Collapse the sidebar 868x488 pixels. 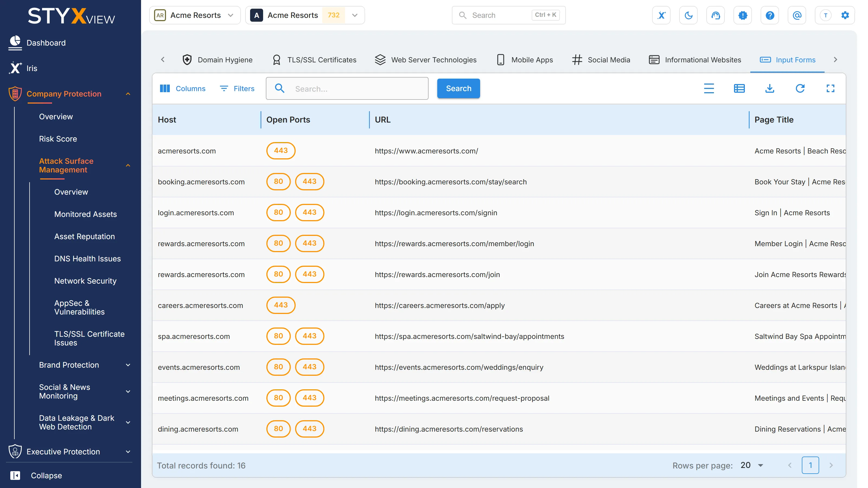click(x=36, y=475)
